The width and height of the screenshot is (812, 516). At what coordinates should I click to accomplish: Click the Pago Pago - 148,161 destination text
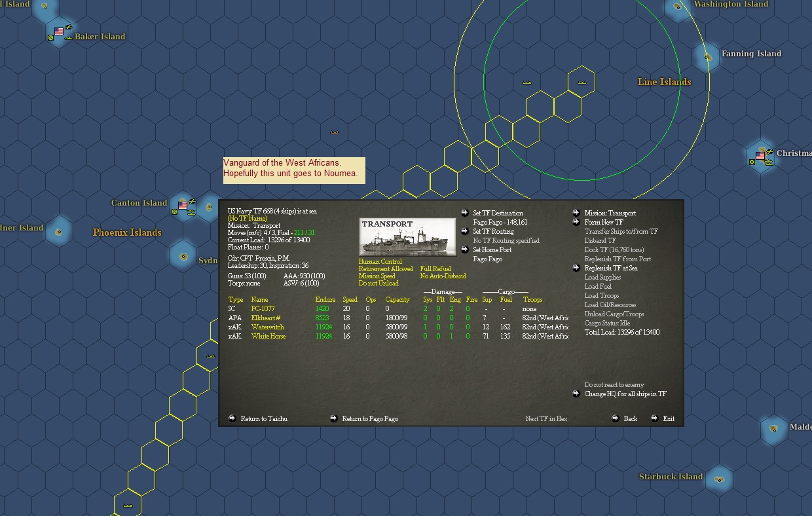pyautogui.click(x=500, y=222)
